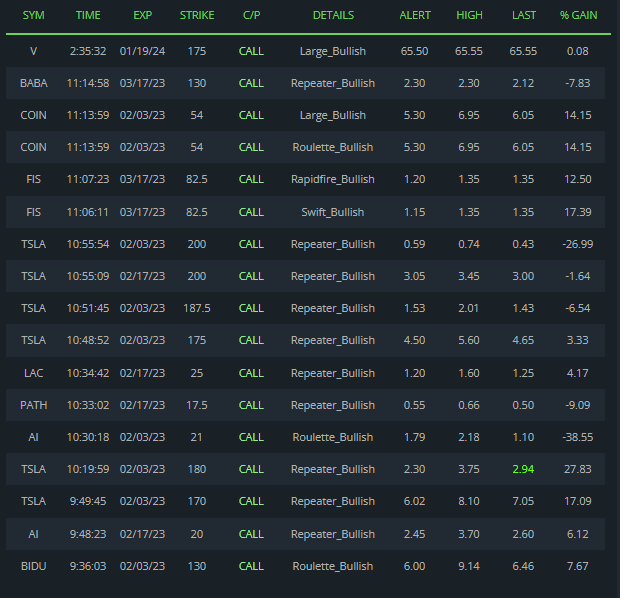Click the BABA symbol cell

pyautogui.click(x=34, y=83)
